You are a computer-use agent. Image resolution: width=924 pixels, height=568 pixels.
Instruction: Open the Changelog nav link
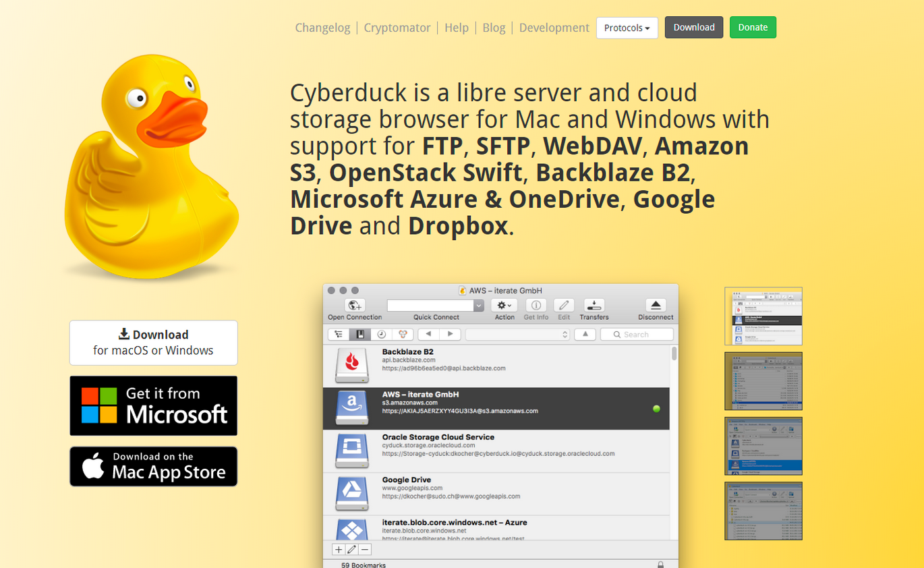point(322,28)
